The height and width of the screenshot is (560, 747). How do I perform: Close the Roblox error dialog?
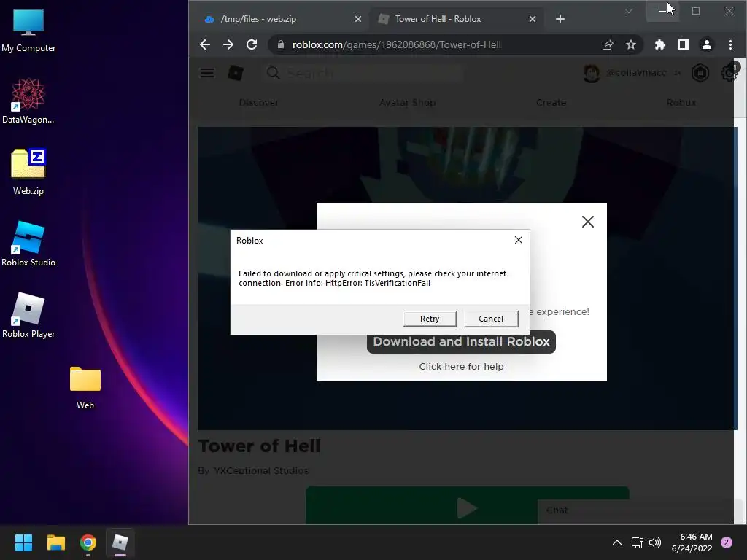519,240
